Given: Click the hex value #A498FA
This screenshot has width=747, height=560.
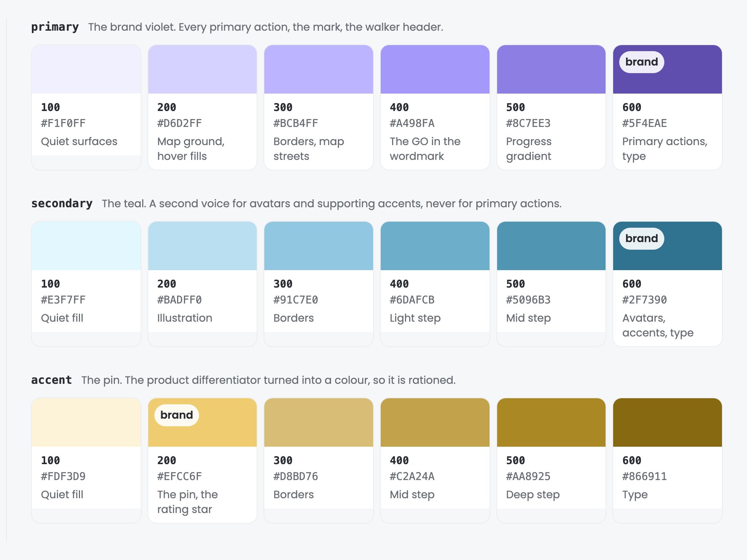Looking at the screenshot, I should [x=412, y=123].
